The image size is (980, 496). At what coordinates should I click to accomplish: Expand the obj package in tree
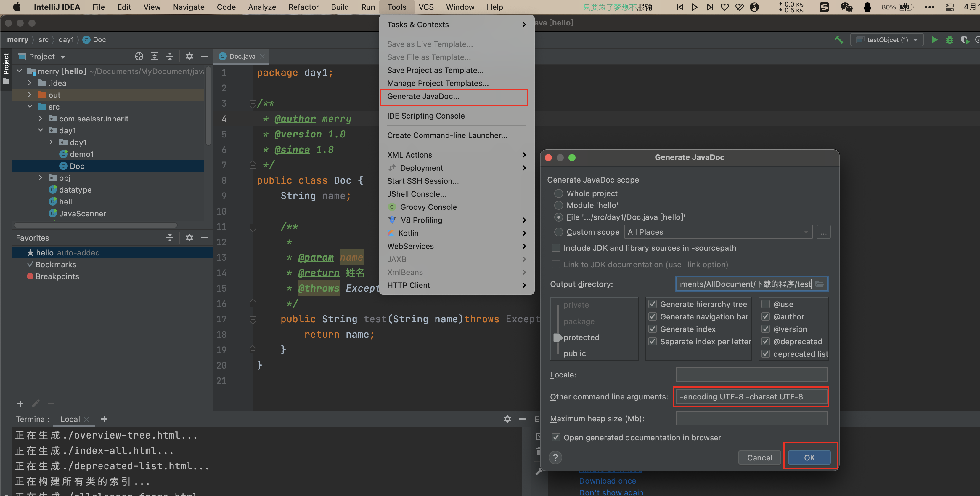[x=40, y=178]
